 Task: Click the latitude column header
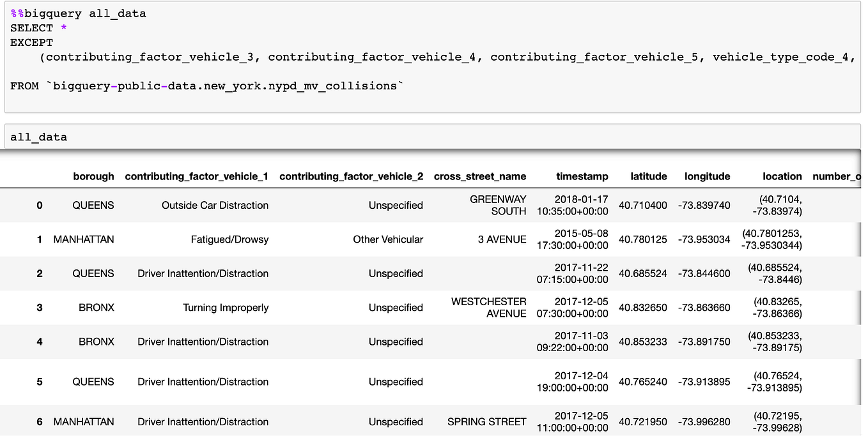coord(649,176)
